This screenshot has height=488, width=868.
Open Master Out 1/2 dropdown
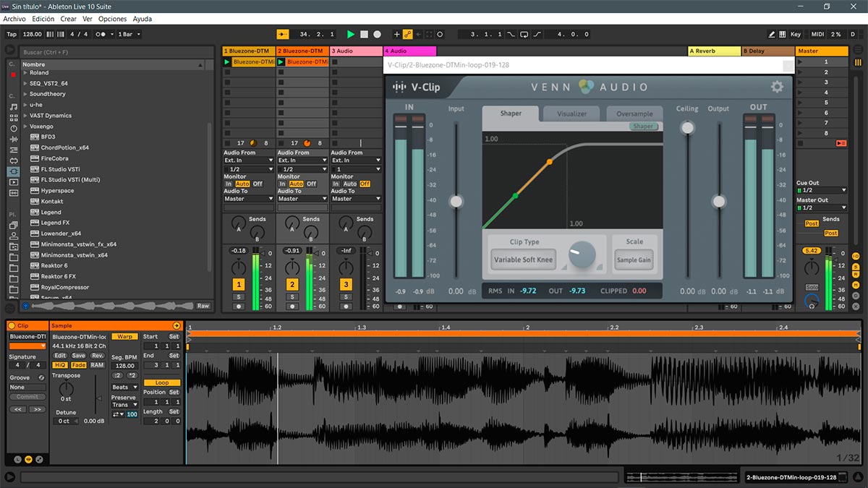pyautogui.click(x=821, y=207)
